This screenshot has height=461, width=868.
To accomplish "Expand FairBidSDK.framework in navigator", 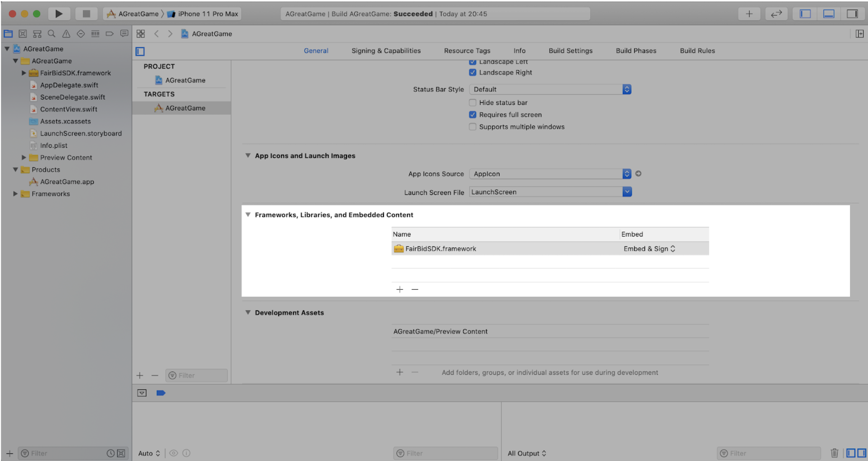I will click(24, 73).
